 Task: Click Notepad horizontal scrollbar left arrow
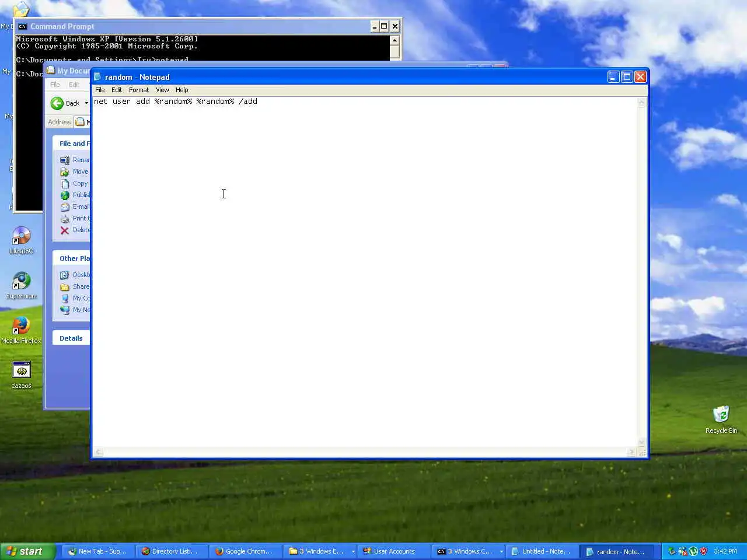(99, 452)
